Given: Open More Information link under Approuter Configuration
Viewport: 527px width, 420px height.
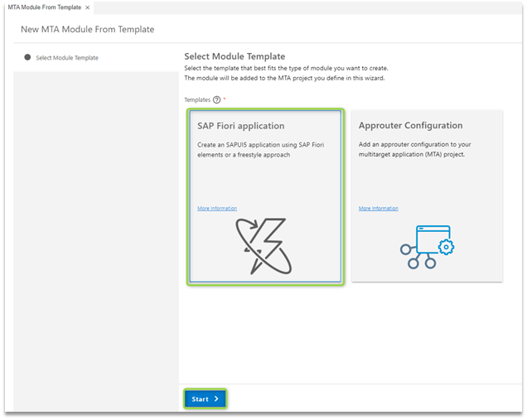Looking at the screenshot, I should (379, 208).
